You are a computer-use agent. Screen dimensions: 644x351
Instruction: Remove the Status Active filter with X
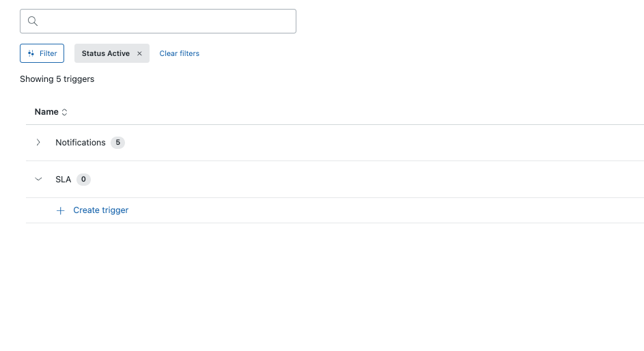pyautogui.click(x=139, y=53)
